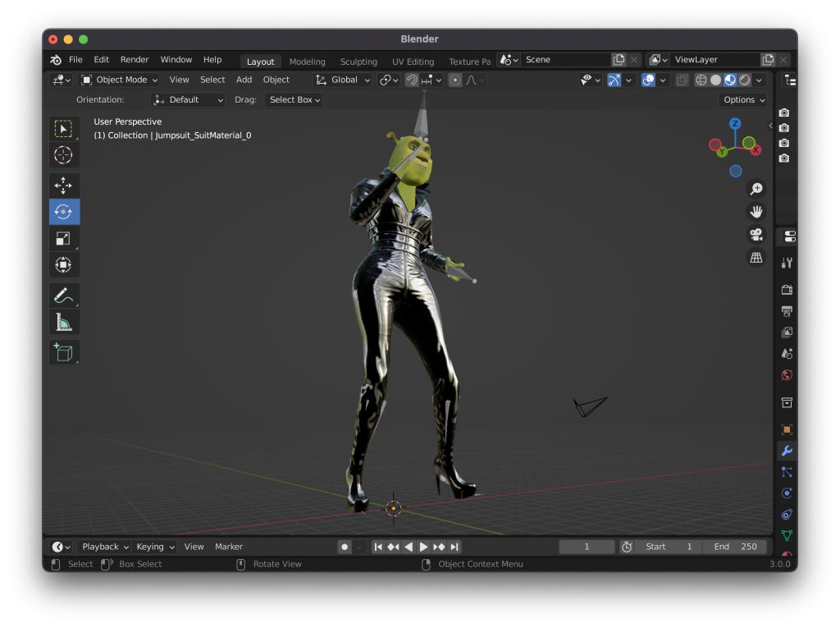This screenshot has width=840, height=628.
Task: Open the Tool properties tab
Action: [787, 263]
